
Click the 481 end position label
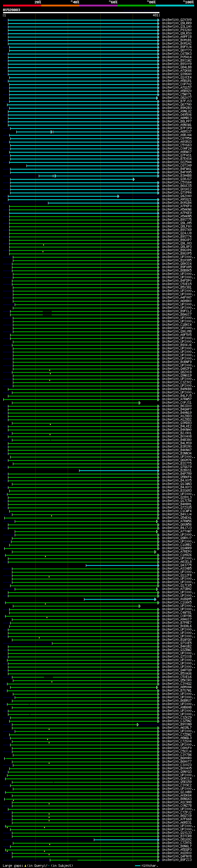click(155, 15)
